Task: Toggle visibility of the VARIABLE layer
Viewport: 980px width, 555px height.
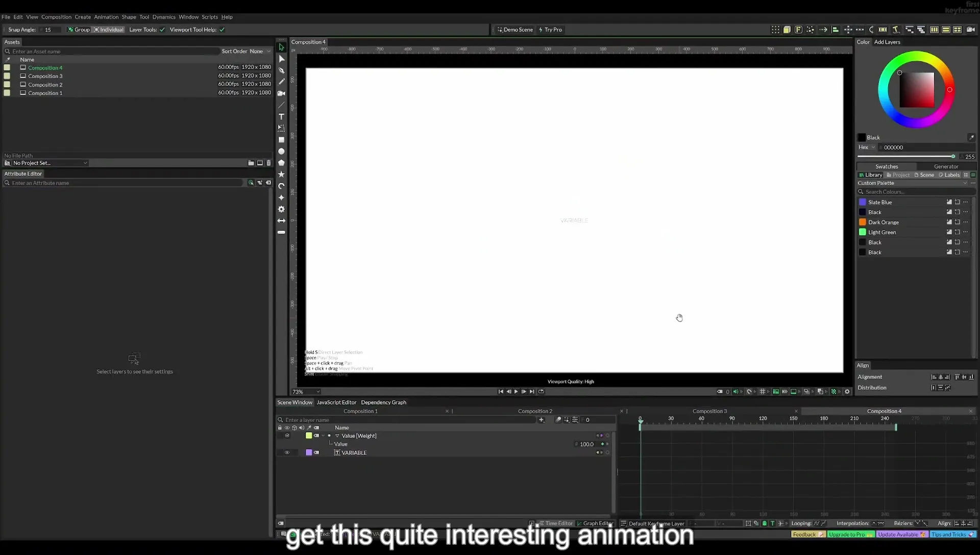Action: pos(287,452)
